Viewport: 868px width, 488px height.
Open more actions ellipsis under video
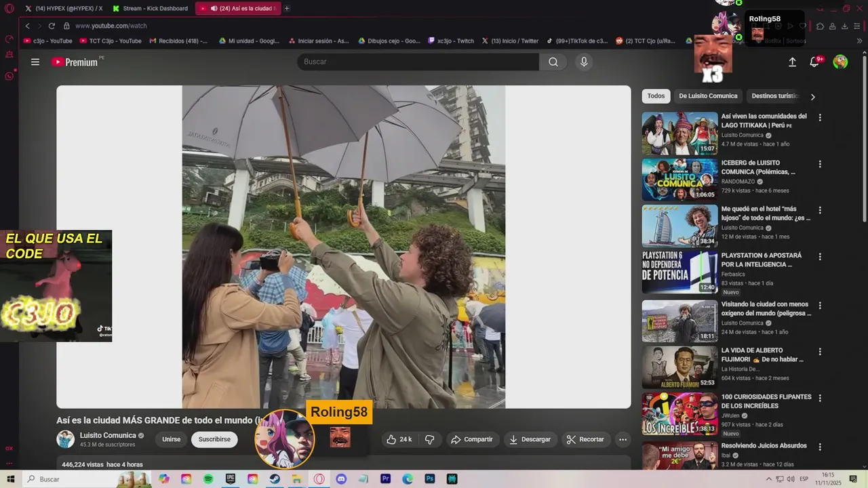coord(623,439)
